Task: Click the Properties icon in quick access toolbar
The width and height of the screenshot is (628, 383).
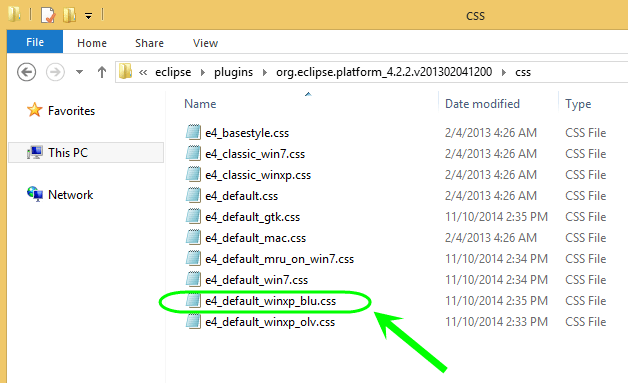Action: click(x=48, y=15)
